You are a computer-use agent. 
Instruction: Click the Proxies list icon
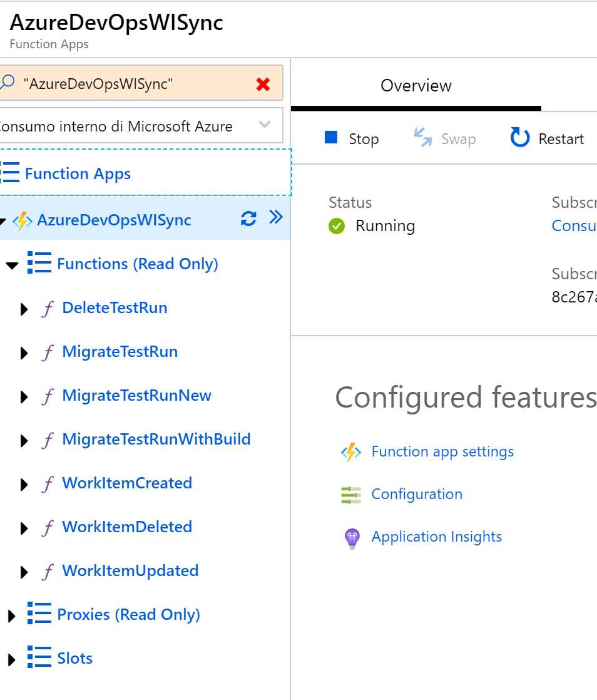39,614
